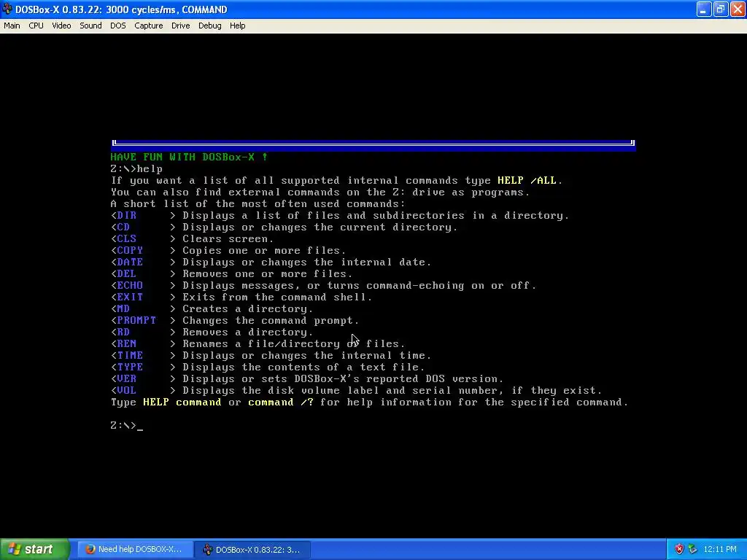Open the CPU menu
This screenshot has height=560, width=747.
[x=36, y=26]
